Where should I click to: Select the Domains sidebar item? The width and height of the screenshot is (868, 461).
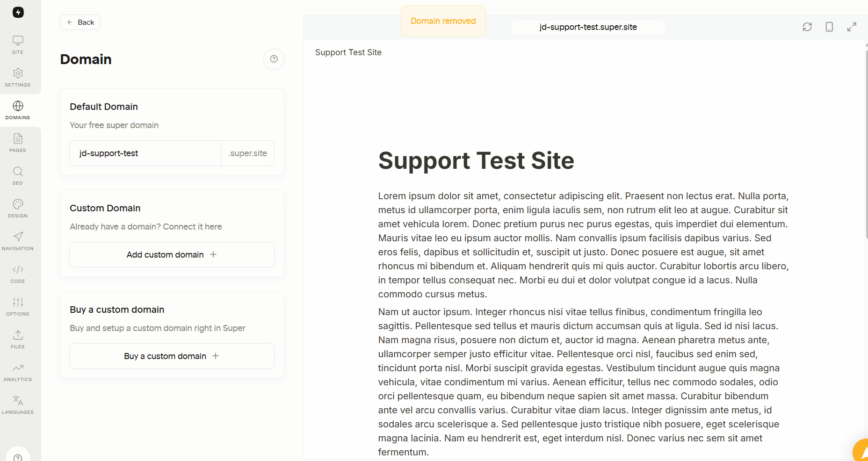[x=18, y=110]
